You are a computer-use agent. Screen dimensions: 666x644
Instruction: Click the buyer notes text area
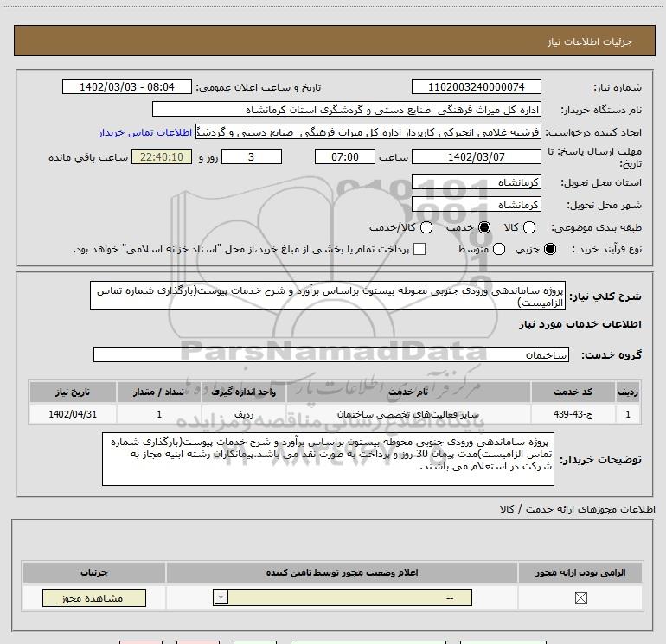(x=328, y=459)
